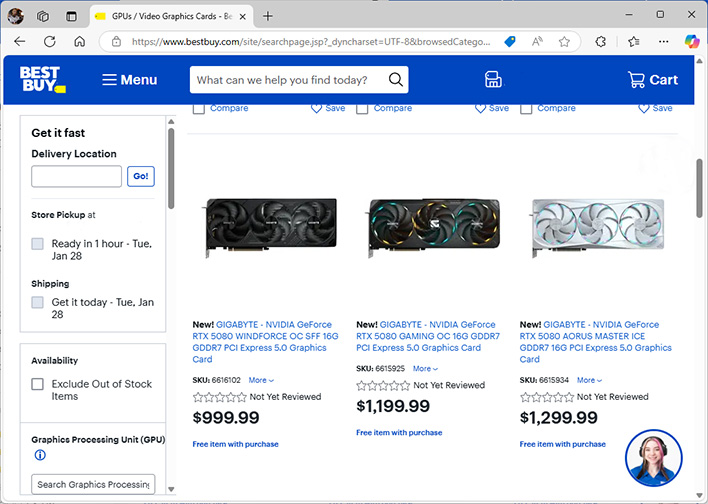The height and width of the screenshot is (504, 708).
Task: Click the star rating for SKU 6615925
Action: pyautogui.click(x=383, y=385)
